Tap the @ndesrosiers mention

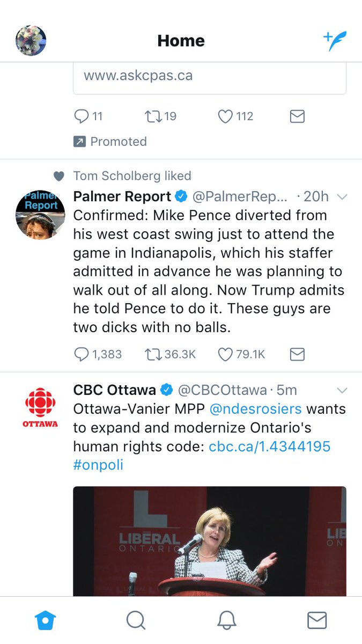tap(255, 409)
